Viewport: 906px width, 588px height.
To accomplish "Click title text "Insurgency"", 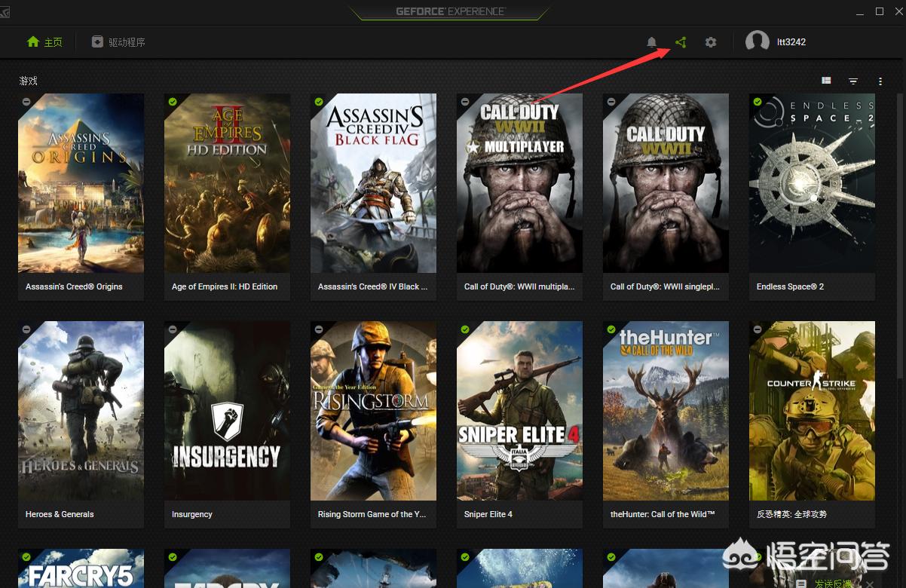I will tap(192, 514).
